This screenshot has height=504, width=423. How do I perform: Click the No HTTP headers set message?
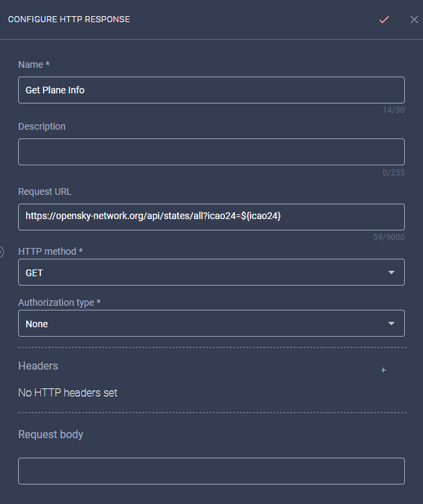[68, 393]
